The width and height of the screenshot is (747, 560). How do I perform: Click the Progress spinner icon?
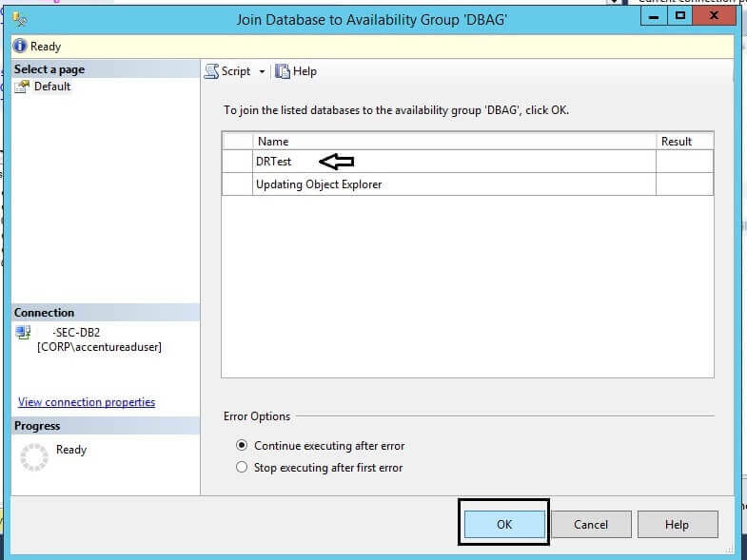click(33, 457)
